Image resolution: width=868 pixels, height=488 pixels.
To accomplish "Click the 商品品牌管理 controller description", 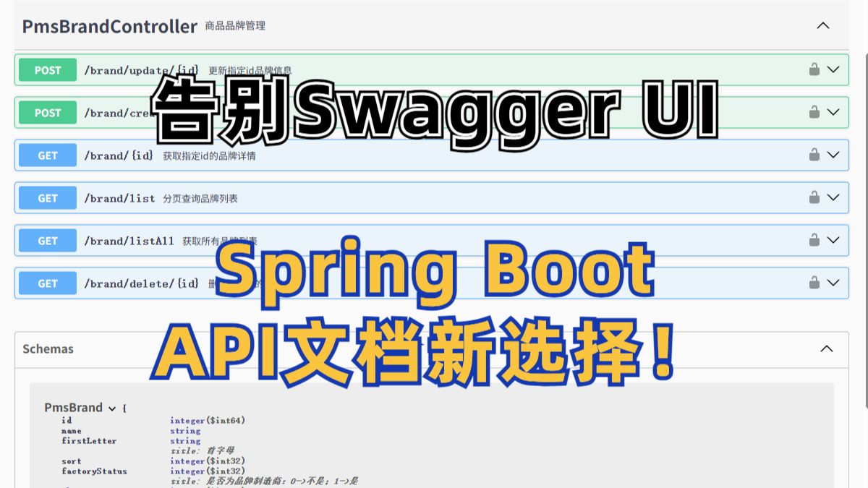I will [x=235, y=26].
